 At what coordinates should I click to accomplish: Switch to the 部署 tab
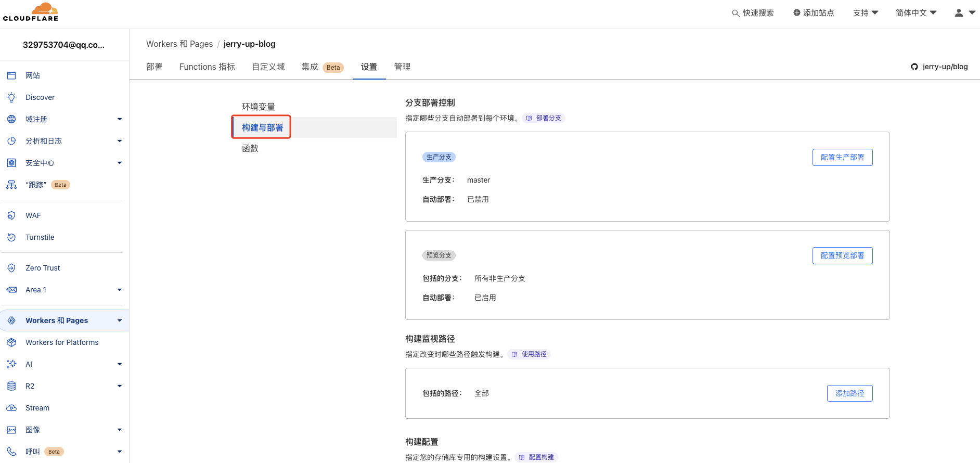[x=154, y=67]
